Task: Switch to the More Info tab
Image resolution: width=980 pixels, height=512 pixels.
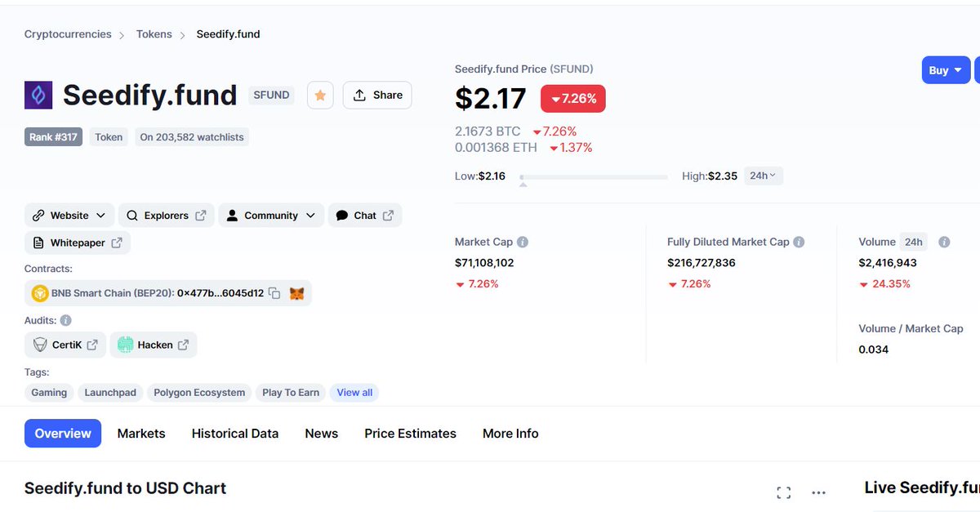Action: [510, 434]
